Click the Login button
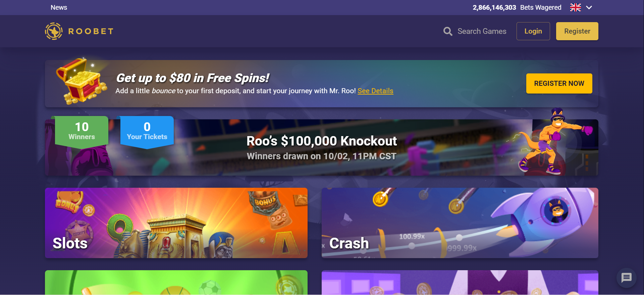 [533, 31]
